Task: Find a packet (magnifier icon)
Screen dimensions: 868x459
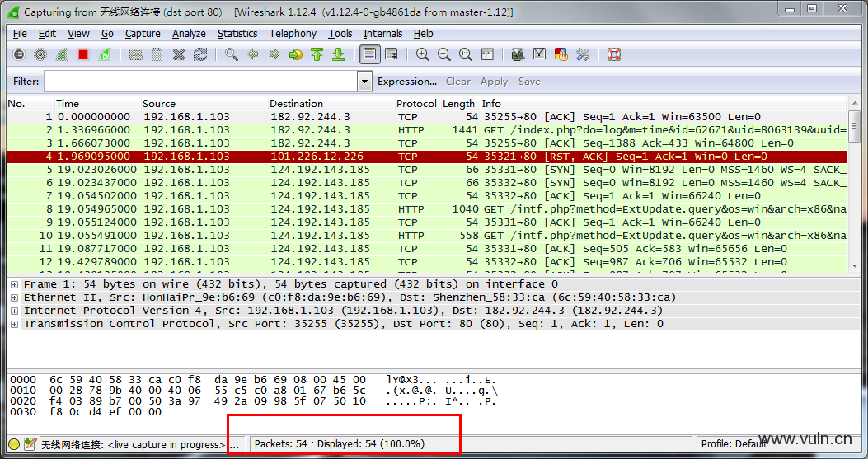Action: [232, 54]
